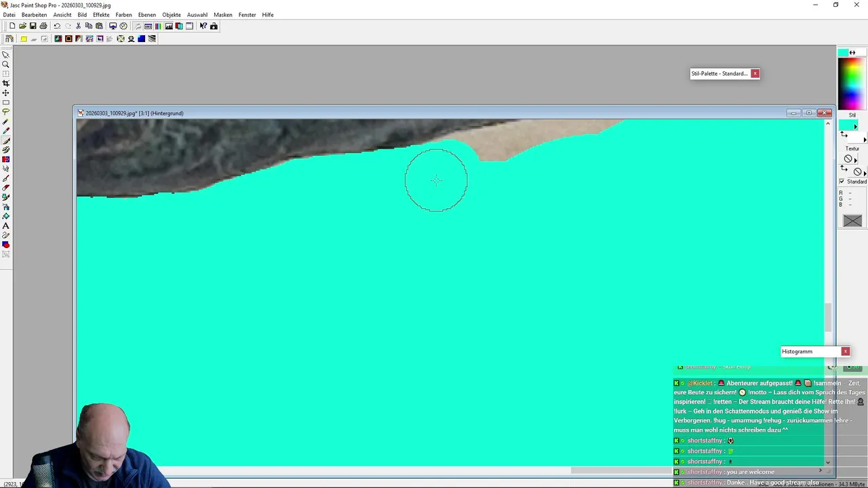Create a new image with New icon
This screenshot has width=868, height=488.
[12, 26]
